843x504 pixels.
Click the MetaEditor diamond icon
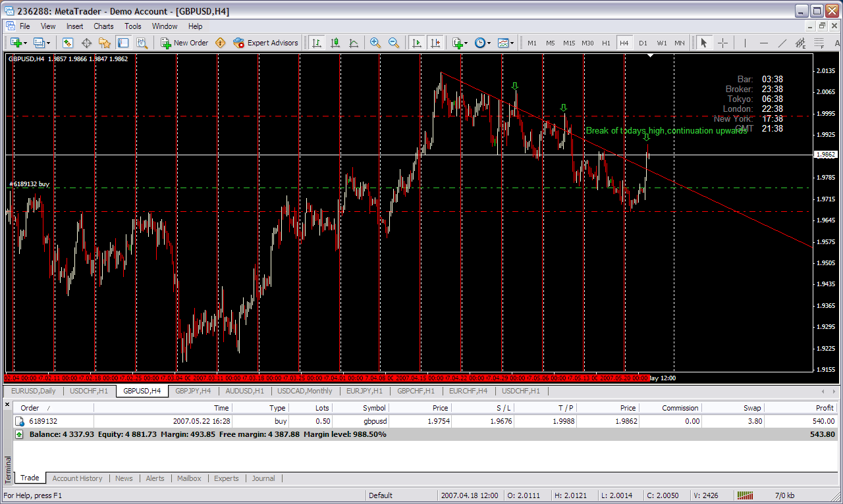click(221, 43)
